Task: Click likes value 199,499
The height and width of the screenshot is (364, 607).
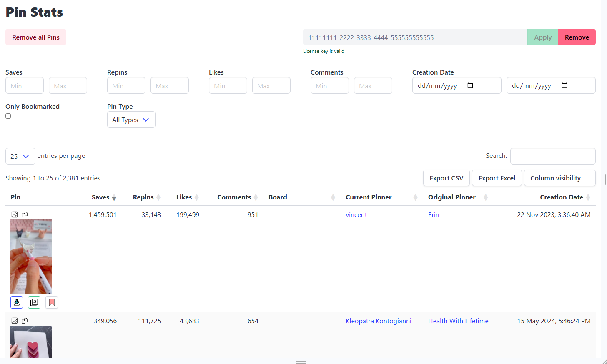Action: pos(188,215)
